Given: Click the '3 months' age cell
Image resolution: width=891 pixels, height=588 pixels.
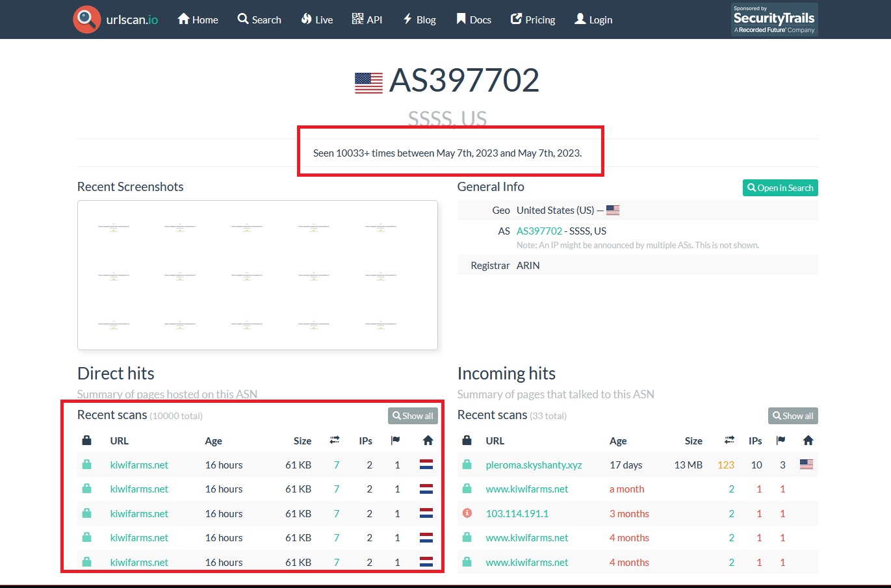Looking at the screenshot, I should (x=629, y=513).
